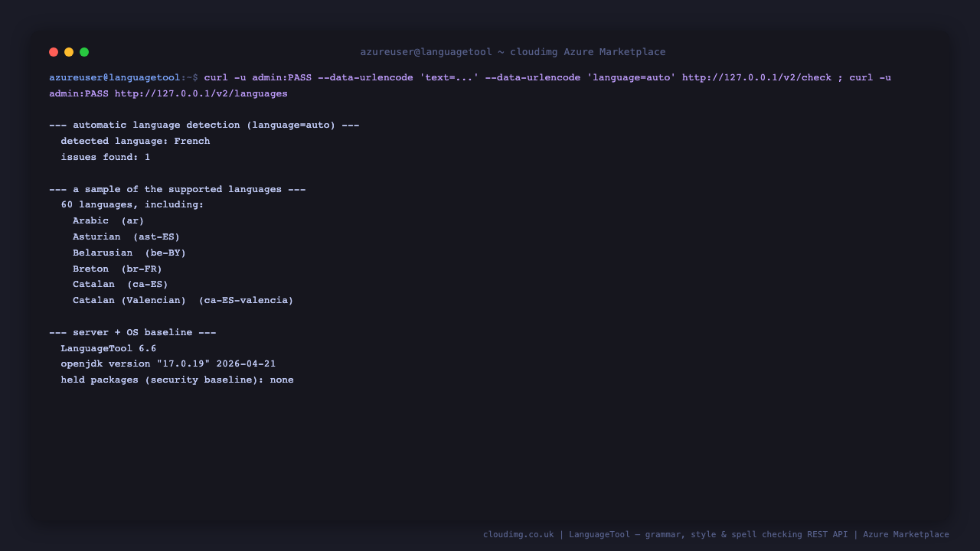980x551 pixels.
Task: Click the 'server + OS baseline' heading
Action: coord(132,332)
